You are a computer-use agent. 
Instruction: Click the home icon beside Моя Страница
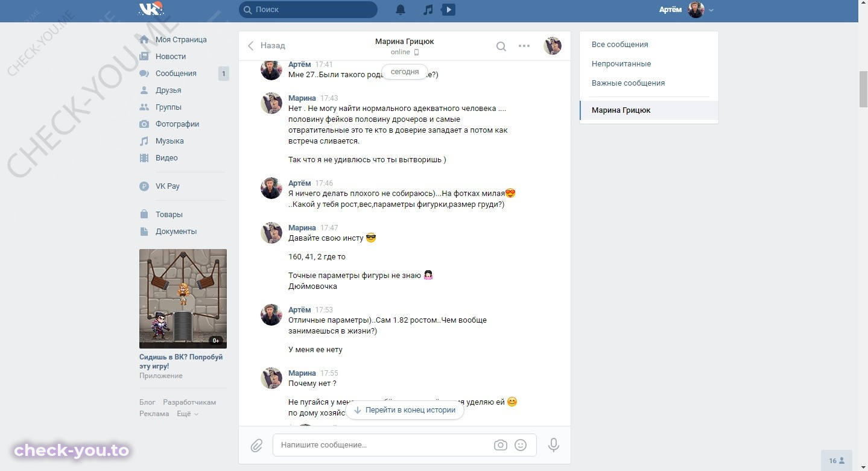tap(144, 40)
